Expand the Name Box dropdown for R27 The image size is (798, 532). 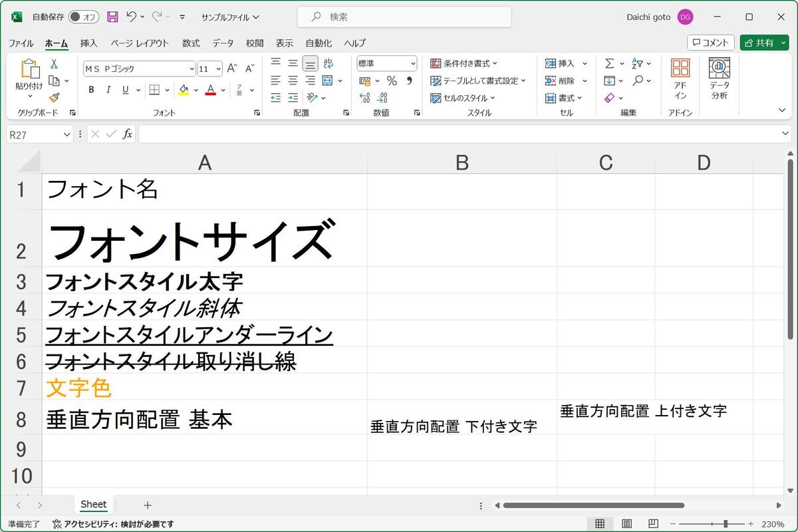(66, 134)
